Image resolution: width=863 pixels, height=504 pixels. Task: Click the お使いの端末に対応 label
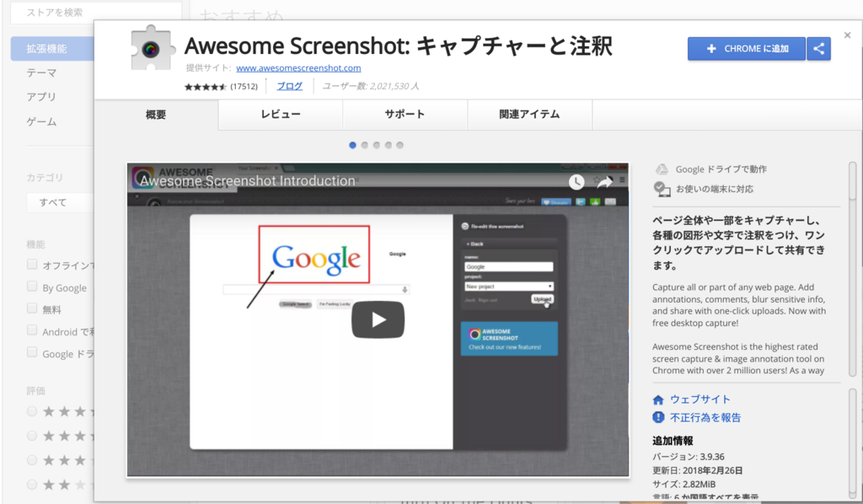(715, 190)
